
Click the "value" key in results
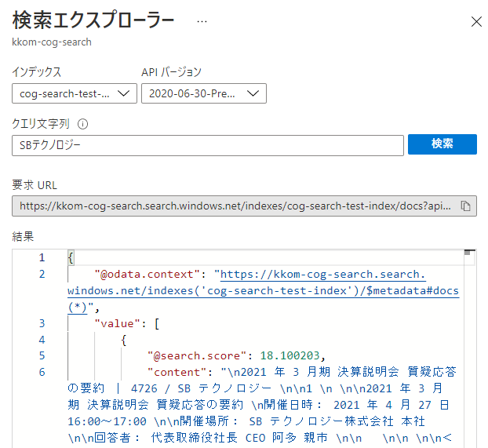(118, 323)
